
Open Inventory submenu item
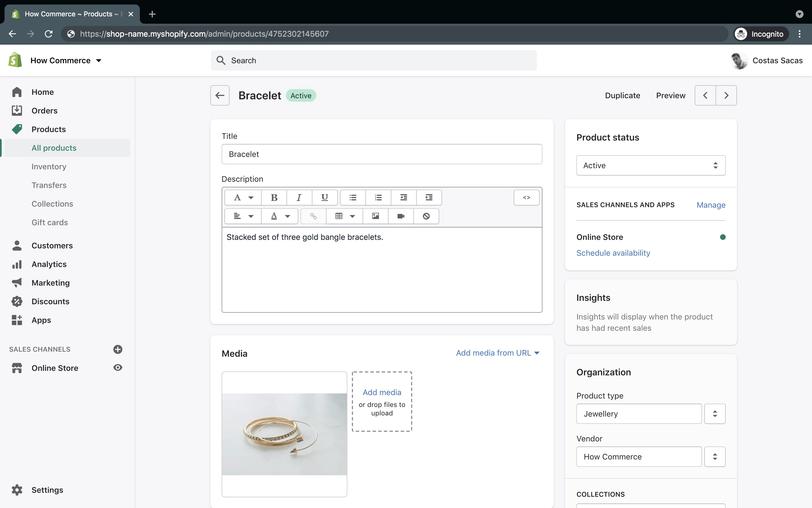[x=49, y=167]
